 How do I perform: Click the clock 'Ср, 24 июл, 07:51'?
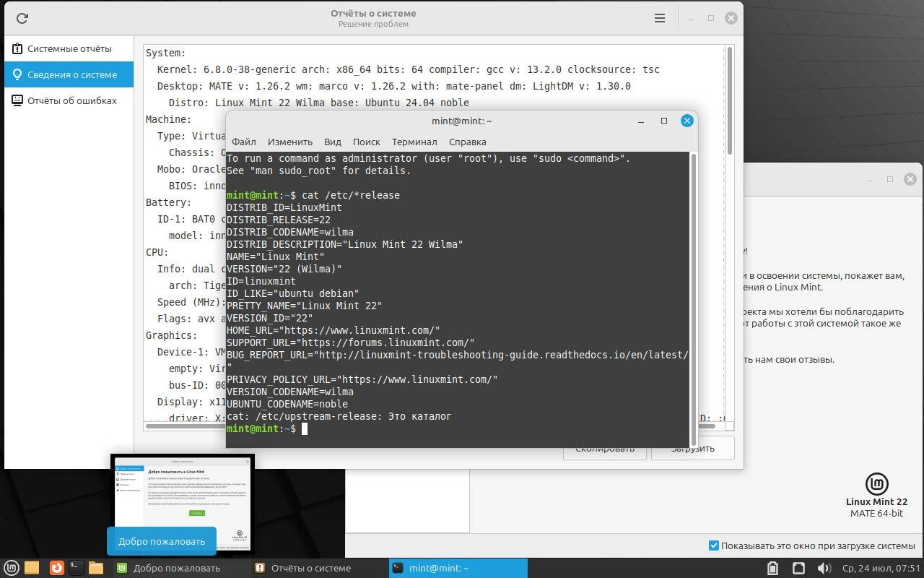pos(881,568)
